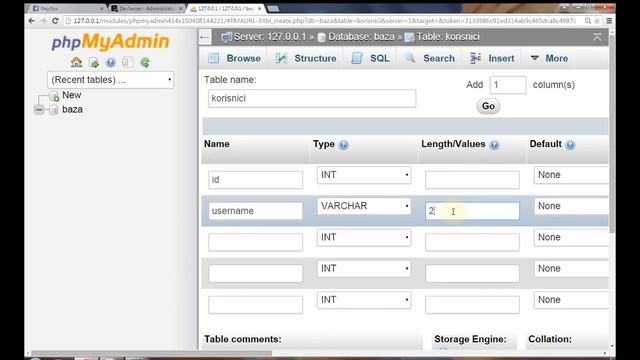Open Type dropdown in fifth column row

tap(364, 300)
